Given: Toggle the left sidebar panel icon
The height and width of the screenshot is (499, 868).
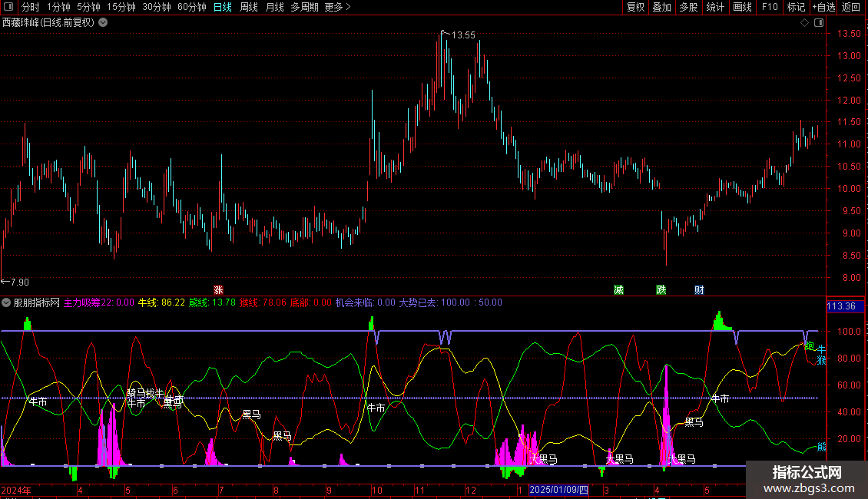Looking at the screenshot, I should pyautogui.click(x=8, y=7).
